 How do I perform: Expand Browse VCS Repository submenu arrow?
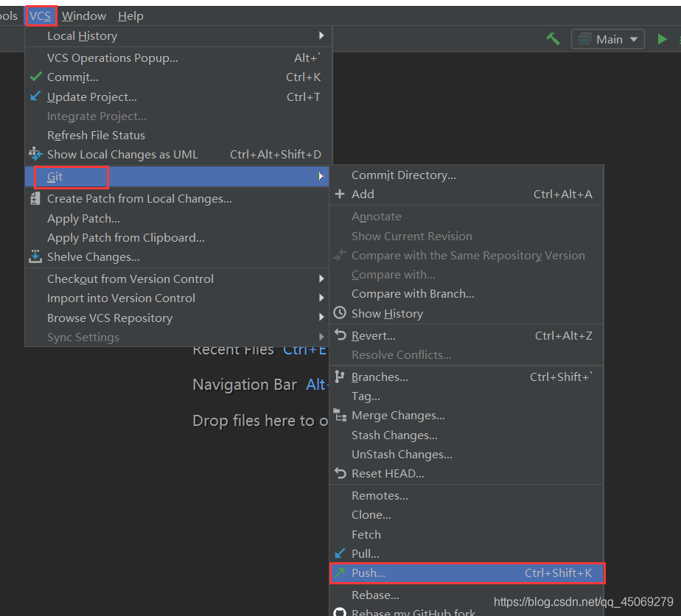(x=321, y=318)
